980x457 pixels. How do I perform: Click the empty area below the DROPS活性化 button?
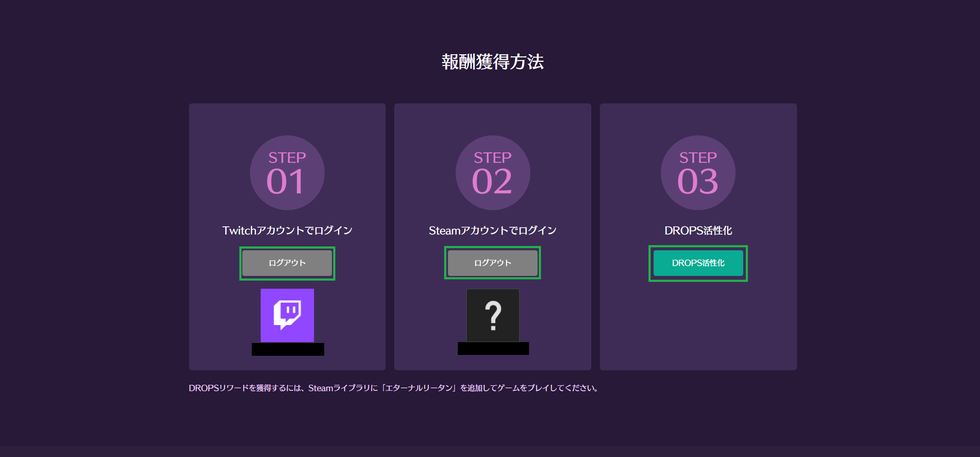(698, 325)
